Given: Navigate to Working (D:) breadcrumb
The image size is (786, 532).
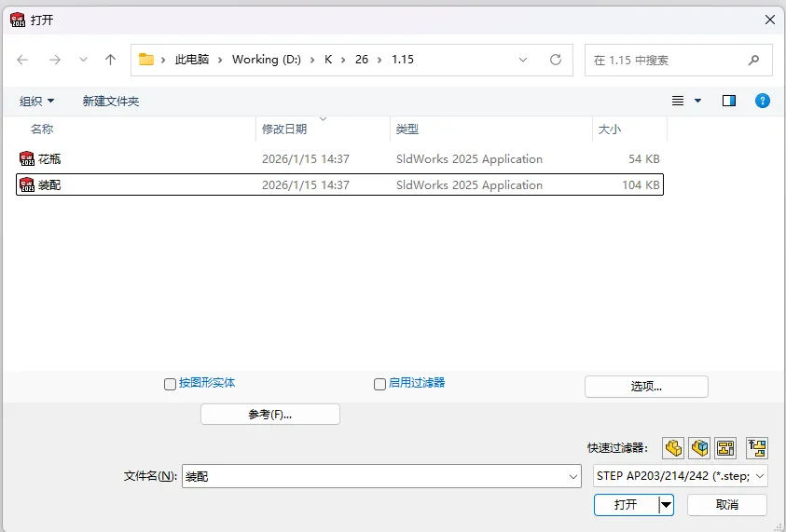Looking at the screenshot, I should point(266,59).
